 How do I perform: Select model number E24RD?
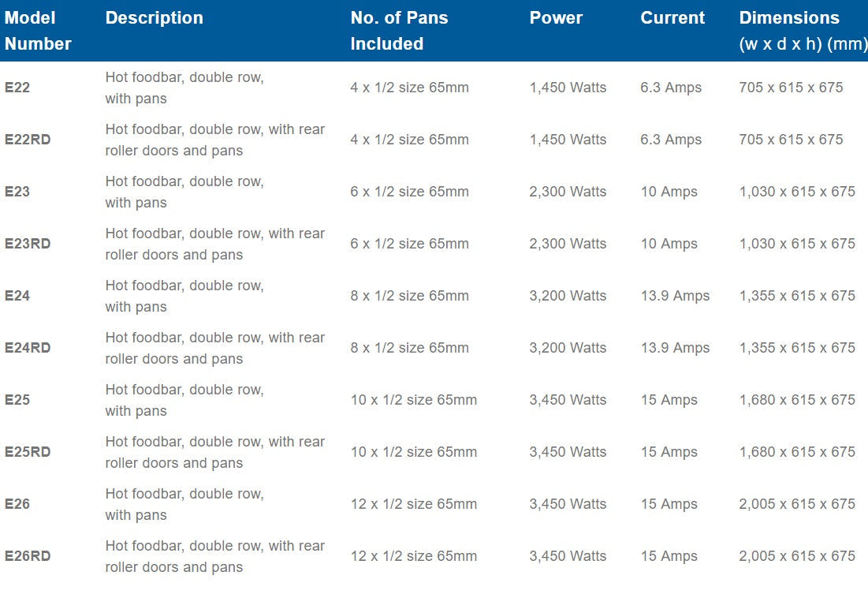[x=28, y=348]
